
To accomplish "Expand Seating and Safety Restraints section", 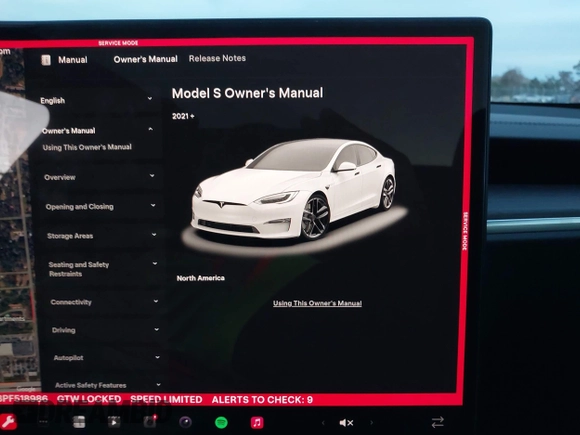I will 103,269.
